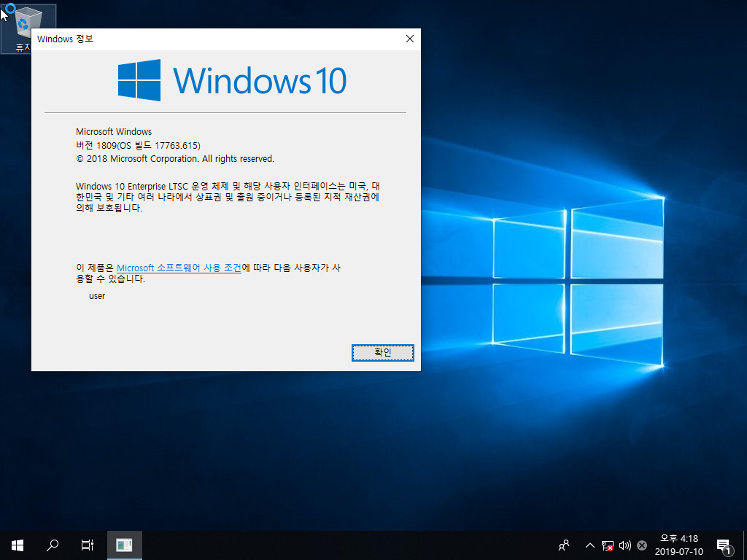
Task: Click the Windows 정보 title bar text
Action: pos(65,39)
